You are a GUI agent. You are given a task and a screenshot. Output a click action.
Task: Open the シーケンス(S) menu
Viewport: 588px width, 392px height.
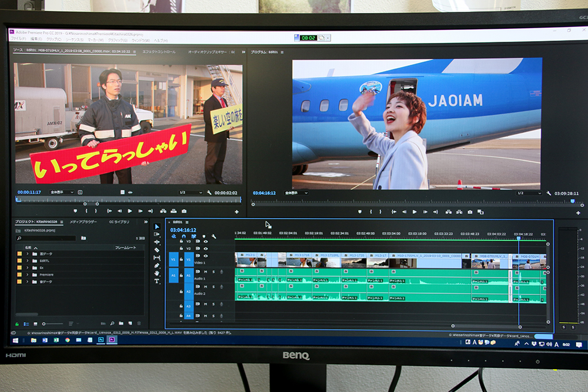pos(75,40)
